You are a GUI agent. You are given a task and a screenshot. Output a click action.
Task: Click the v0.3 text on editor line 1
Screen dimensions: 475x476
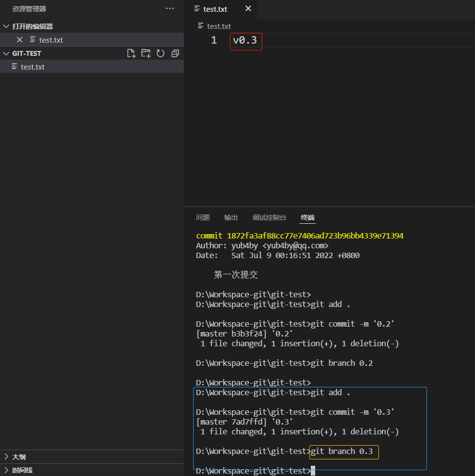[245, 40]
